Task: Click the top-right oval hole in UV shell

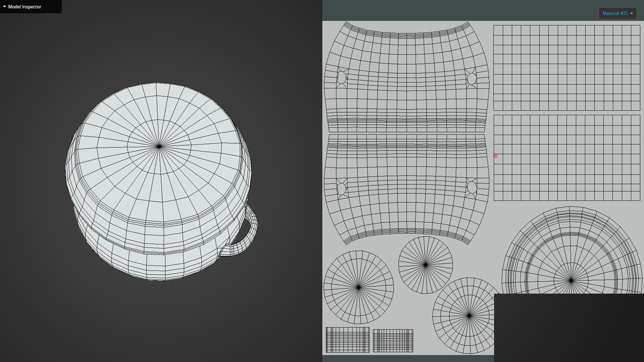Action: click(472, 79)
